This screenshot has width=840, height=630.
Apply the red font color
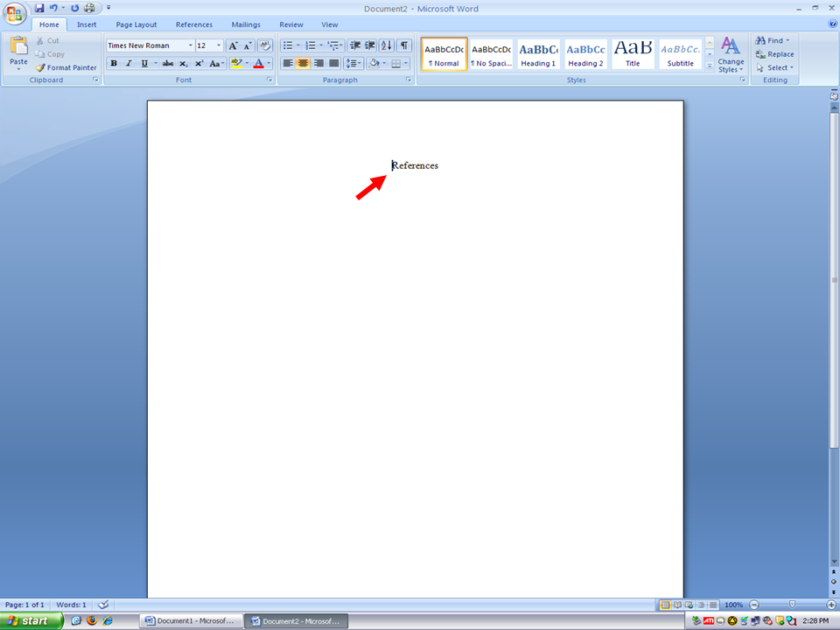(x=258, y=63)
